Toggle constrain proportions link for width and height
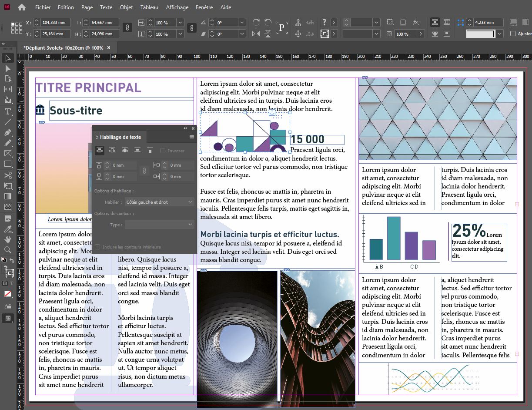 click(127, 28)
